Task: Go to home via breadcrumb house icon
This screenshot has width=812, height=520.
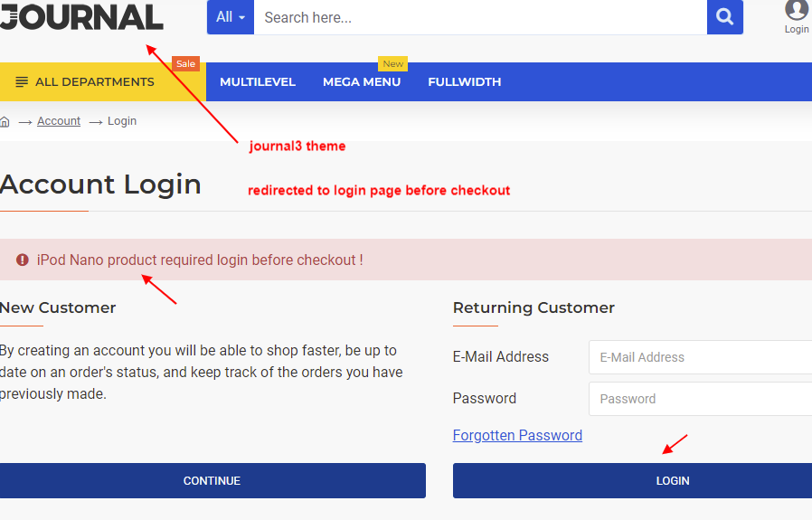Action: pos(5,122)
